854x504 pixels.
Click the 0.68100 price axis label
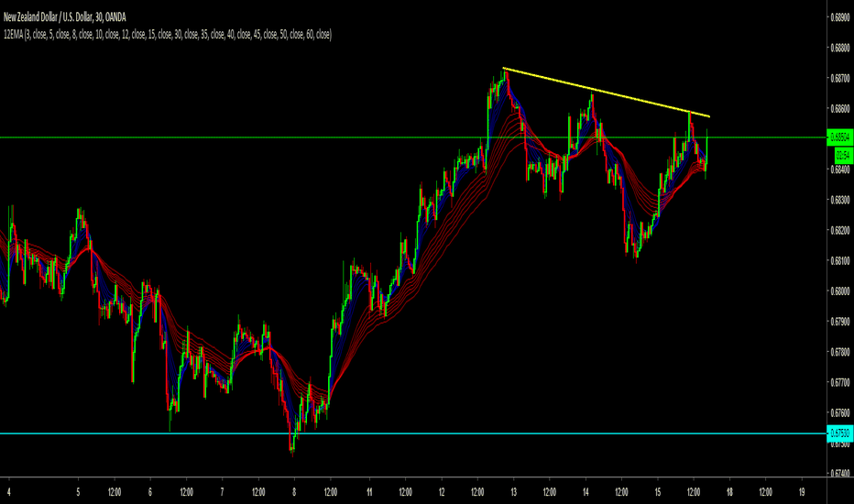click(x=840, y=261)
